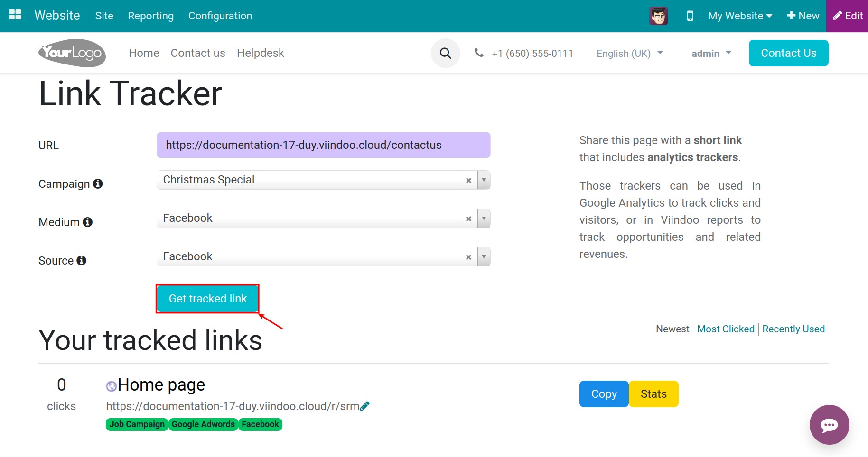Click the Google Adwords tag
Viewport: 868px width, 457px height.
pos(203,424)
